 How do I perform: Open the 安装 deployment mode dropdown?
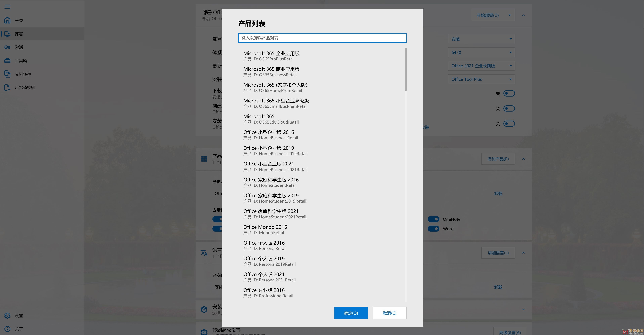481,39
